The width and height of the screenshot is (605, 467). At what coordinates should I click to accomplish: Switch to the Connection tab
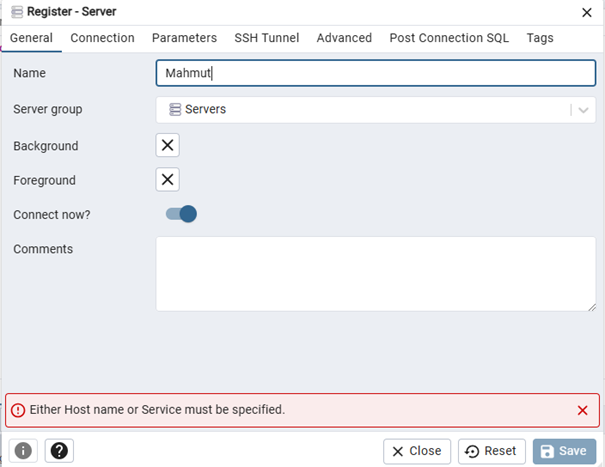102,38
